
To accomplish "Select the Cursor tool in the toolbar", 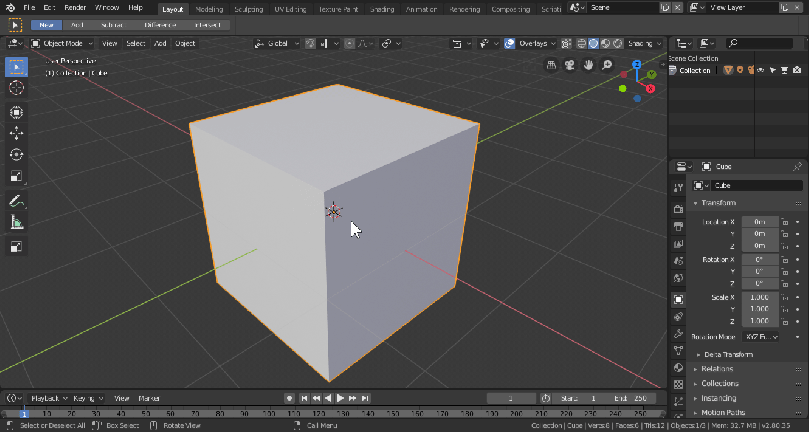I will (16, 88).
